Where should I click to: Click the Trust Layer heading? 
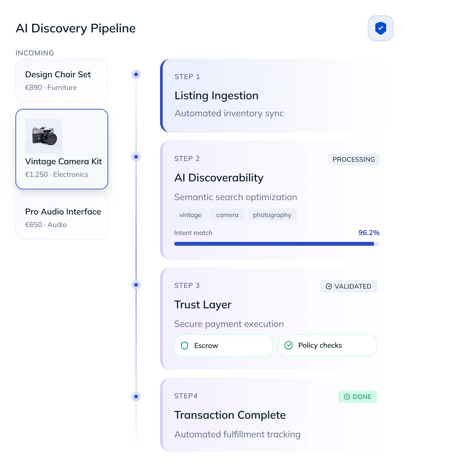tap(203, 305)
